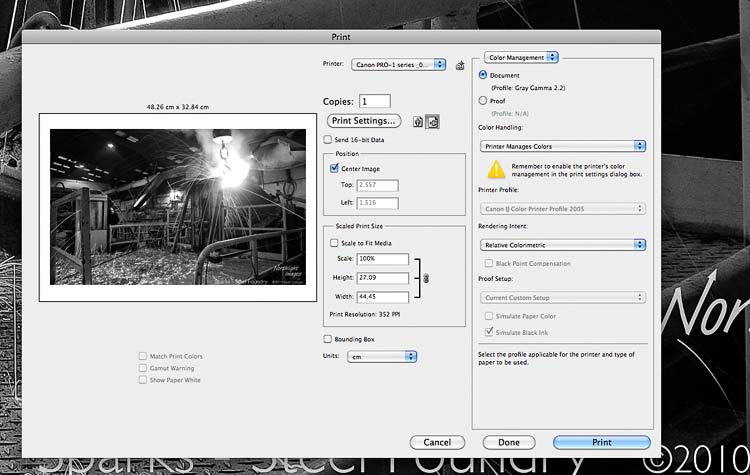Uncheck Center Image checkbox
750x475 pixels.
click(334, 168)
